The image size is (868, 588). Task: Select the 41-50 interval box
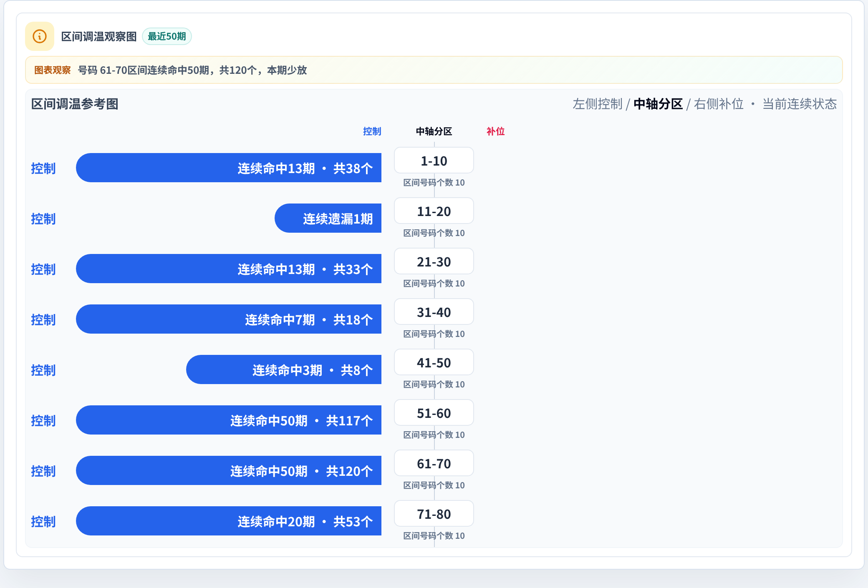pyautogui.click(x=434, y=362)
